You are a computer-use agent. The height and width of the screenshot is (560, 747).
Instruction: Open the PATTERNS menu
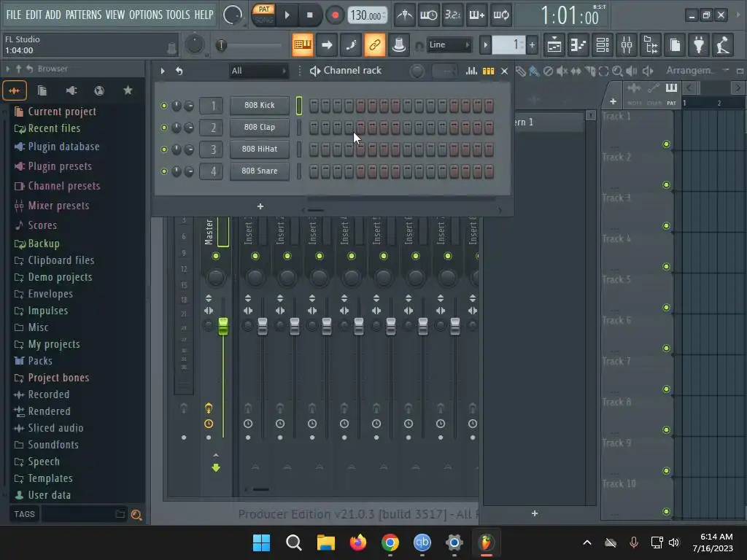tap(83, 15)
